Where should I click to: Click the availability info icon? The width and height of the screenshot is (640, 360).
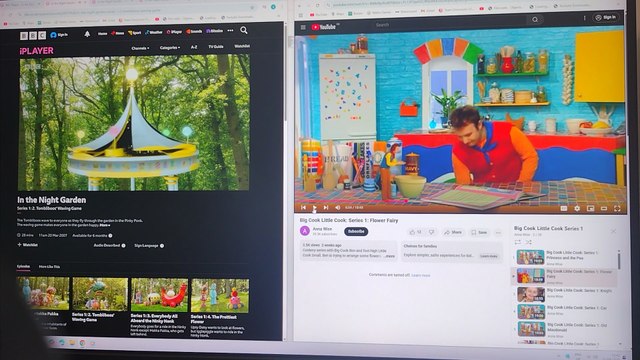pos(110,236)
